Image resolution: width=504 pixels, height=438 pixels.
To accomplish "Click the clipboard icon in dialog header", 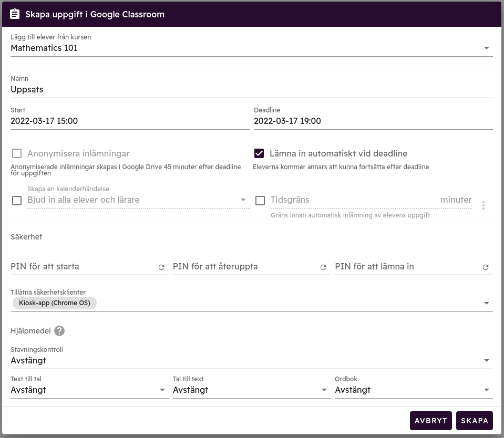I will (x=15, y=14).
